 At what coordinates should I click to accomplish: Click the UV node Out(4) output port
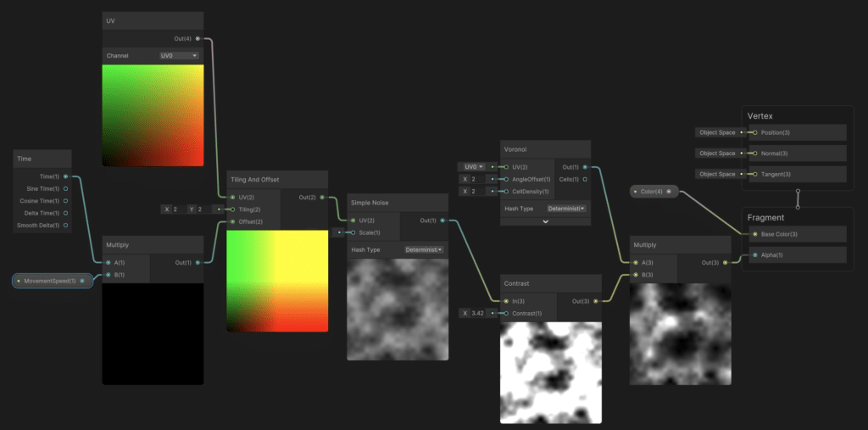(198, 38)
